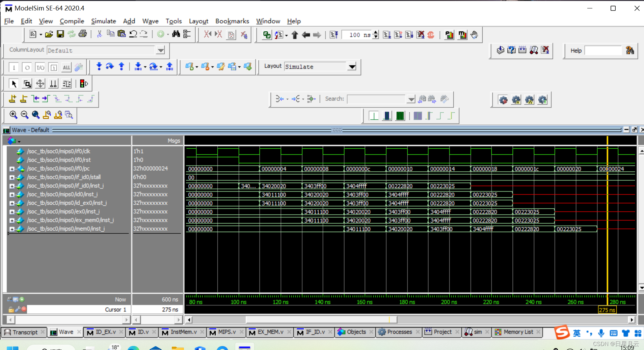Image resolution: width=644 pixels, height=350 pixels.
Task: Click the scroll right arrow of waveform
Action: point(632,319)
